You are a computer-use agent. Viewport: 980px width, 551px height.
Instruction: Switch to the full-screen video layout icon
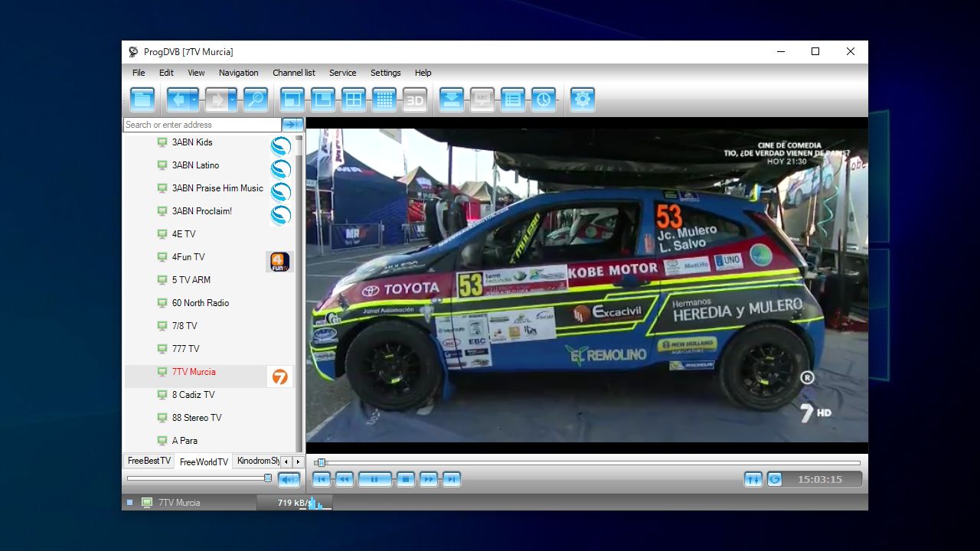pos(292,99)
